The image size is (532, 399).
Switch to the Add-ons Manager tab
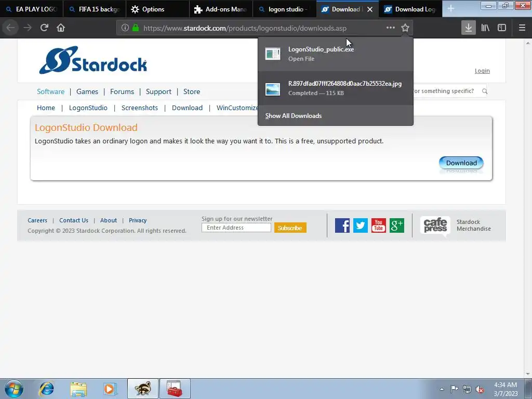point(221,9)
